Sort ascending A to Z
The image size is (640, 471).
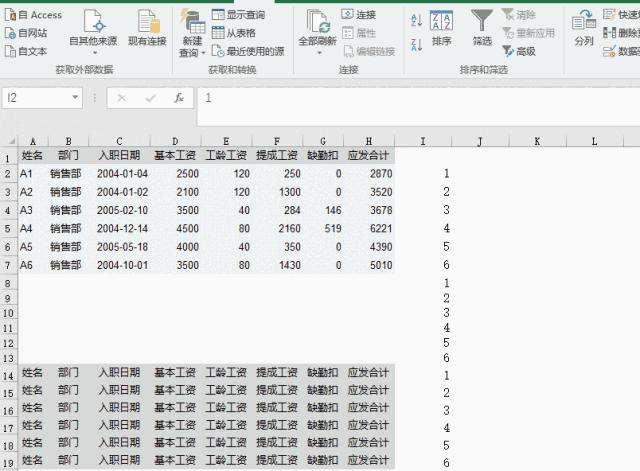click(x=416, y=20)
